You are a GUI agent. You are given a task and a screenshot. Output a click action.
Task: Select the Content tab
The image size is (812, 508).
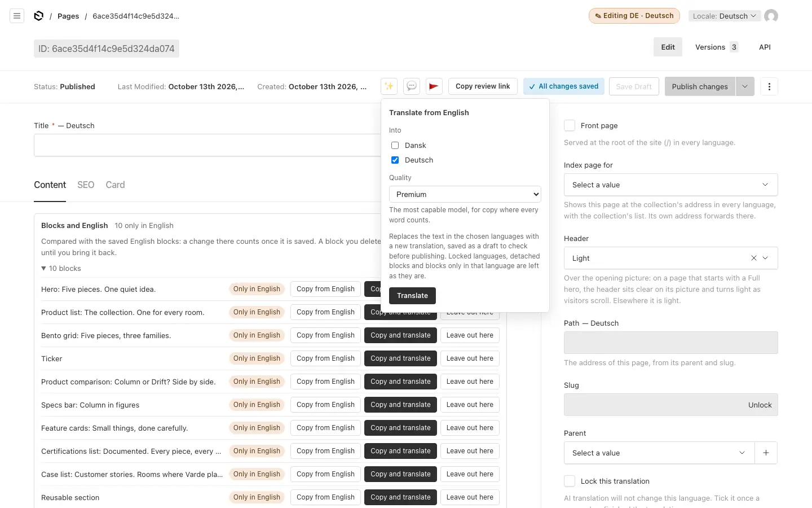[x=50, y=185]
